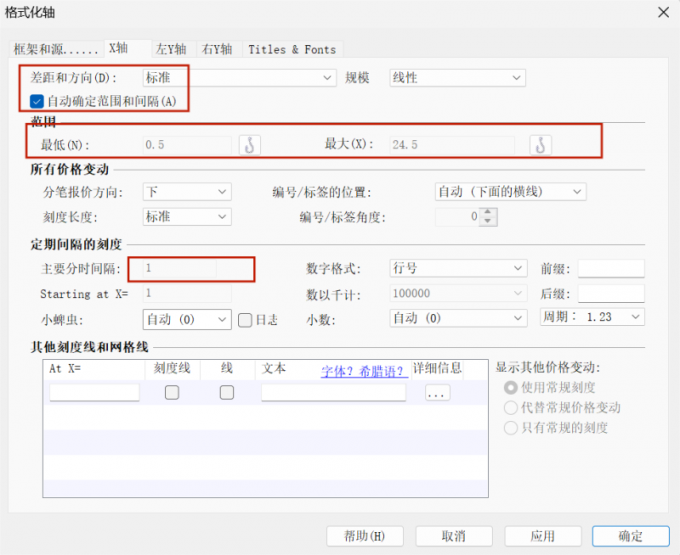Viewport: 680px width, 555px height.
Task: Increase 编号/标签角度 with stepper up arrow
Action: click(488, 212)
